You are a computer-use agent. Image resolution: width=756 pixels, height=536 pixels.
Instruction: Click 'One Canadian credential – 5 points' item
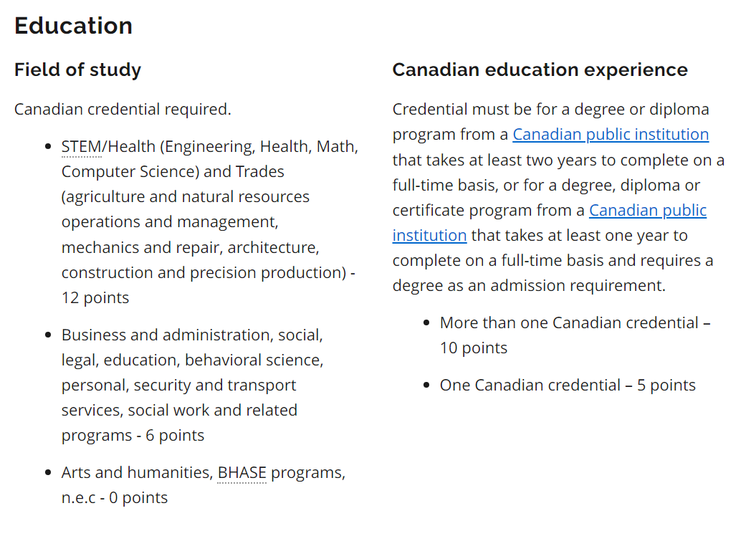(x=568, y=386)
